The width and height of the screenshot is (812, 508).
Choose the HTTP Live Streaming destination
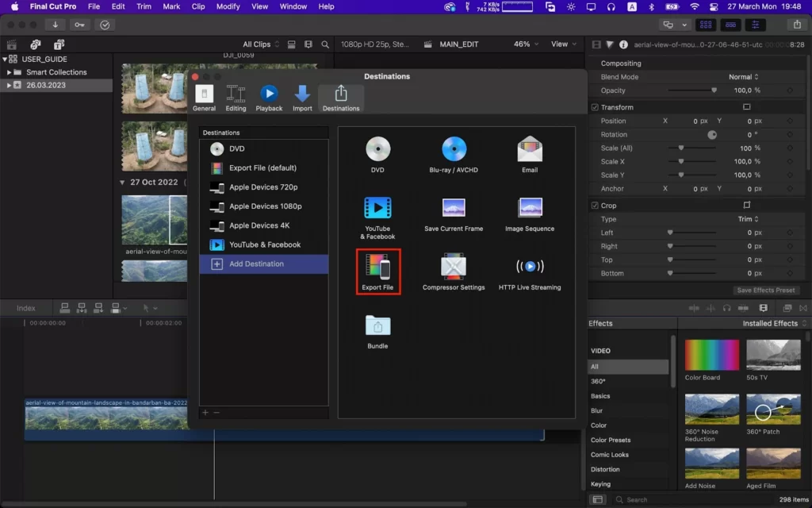(529, 267)
